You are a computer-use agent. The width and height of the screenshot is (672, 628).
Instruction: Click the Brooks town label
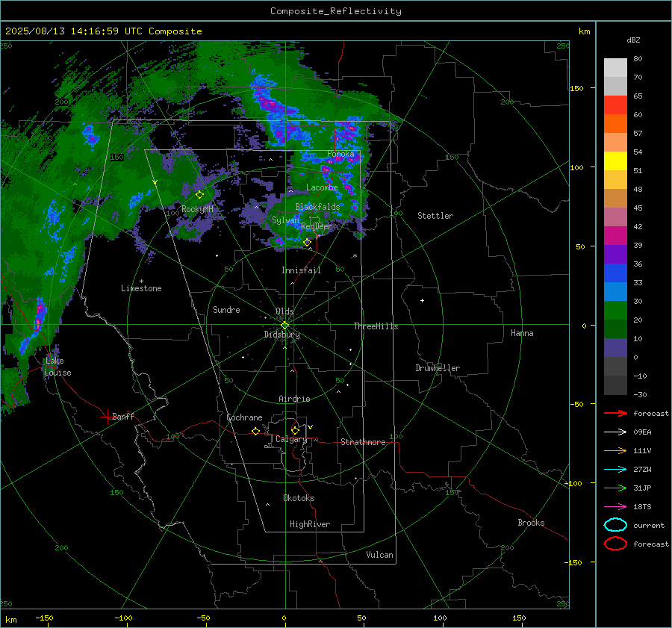coord(531,523)
